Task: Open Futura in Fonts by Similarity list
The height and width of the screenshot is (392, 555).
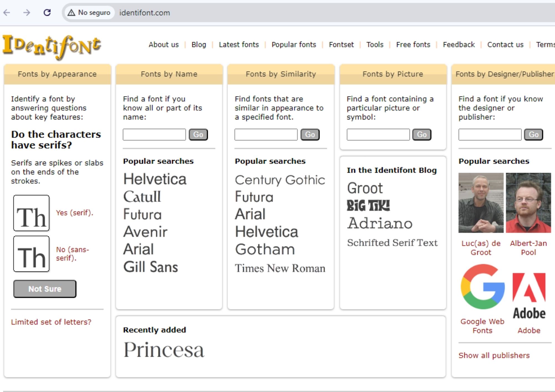Action: (254, 197)
